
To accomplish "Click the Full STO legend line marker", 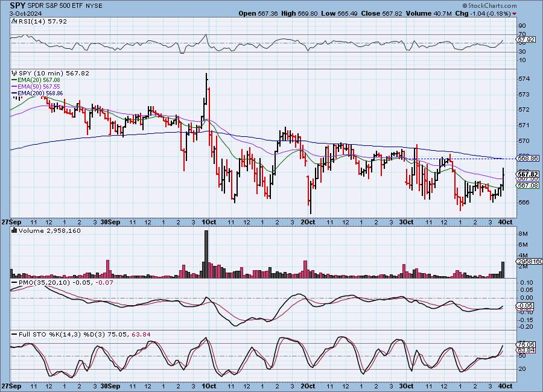I will point(14,335).
